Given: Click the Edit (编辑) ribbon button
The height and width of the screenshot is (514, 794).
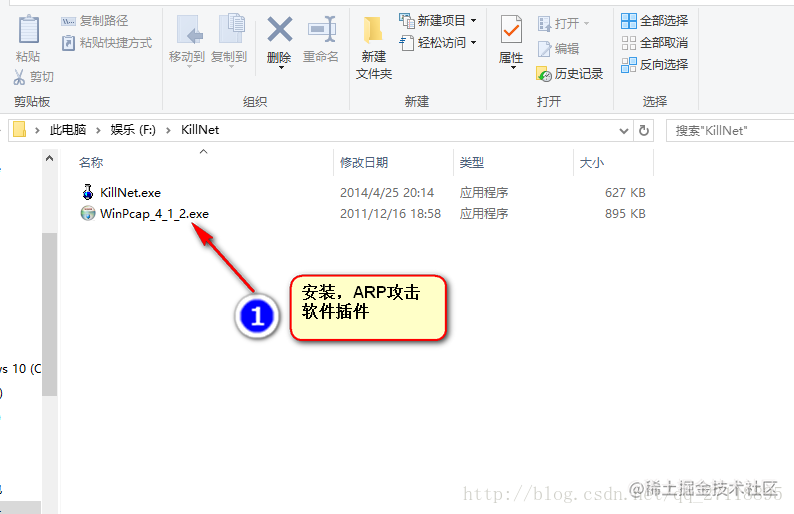Looking at the screenshot, I should click(559, 49).
